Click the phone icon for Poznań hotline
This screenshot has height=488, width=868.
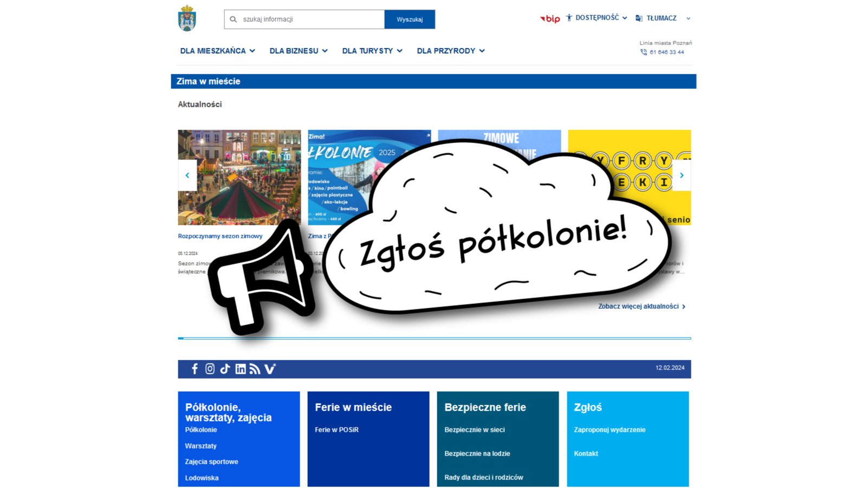point(644,52)
